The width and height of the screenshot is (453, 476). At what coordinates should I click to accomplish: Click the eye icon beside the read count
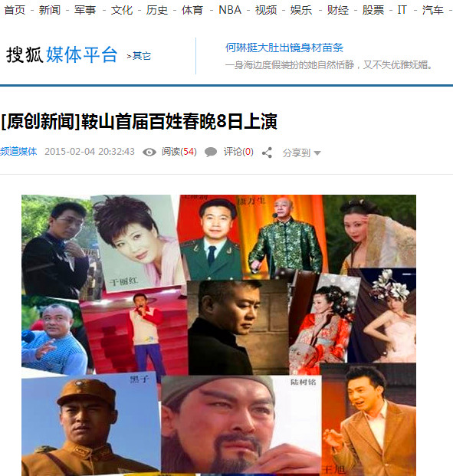tap(149, 152)
